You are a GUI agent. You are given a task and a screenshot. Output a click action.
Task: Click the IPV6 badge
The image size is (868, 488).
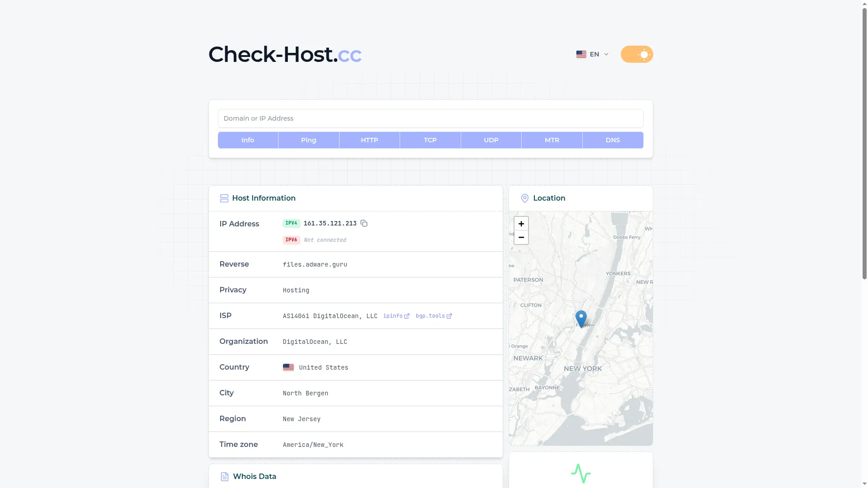click(292, 240)
